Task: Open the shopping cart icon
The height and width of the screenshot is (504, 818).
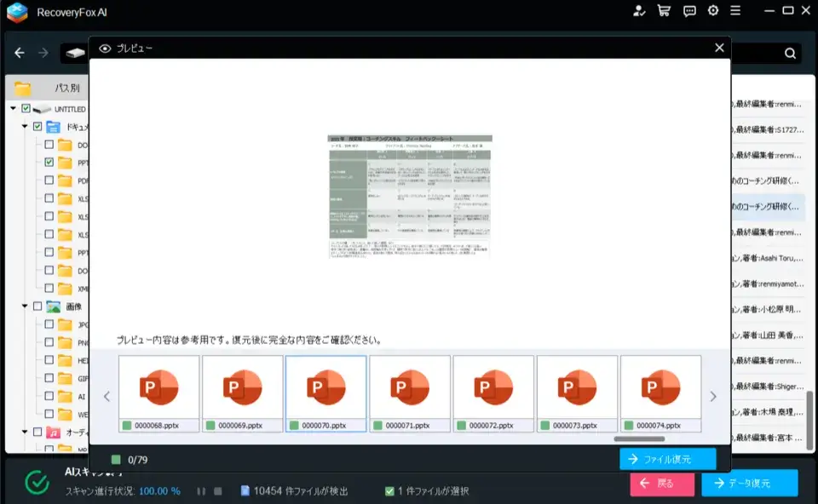Action: pos(664,11)
